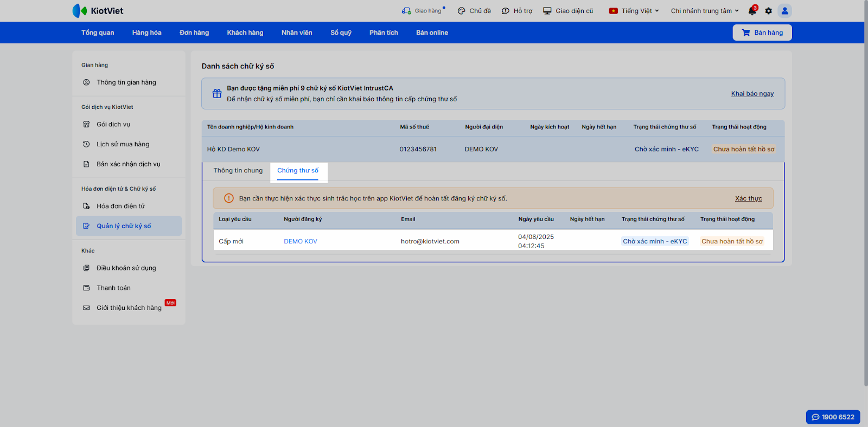
Task: Open the settings gear icon
Action: (769, 11)
